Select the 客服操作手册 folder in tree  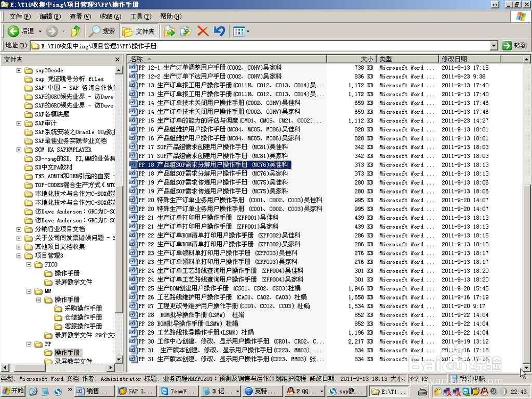coord(83,326)
